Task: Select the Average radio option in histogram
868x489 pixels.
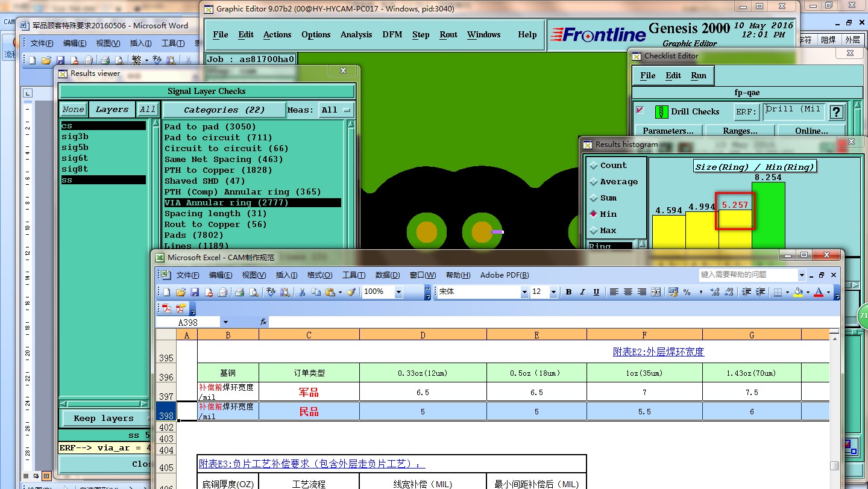Action: pyautogui.click(x=594, y=181)
